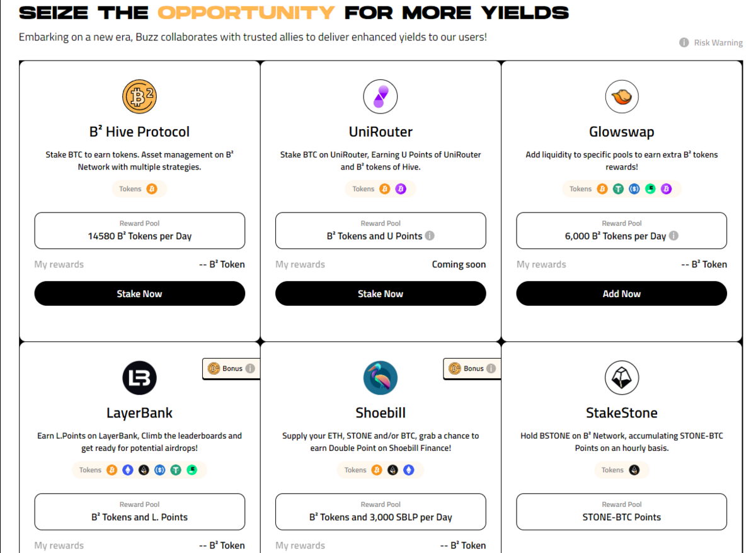Screen dimensions: 756x553
Task: Click the LayerBank Bonus badge
Action: [x=231, y=368]
